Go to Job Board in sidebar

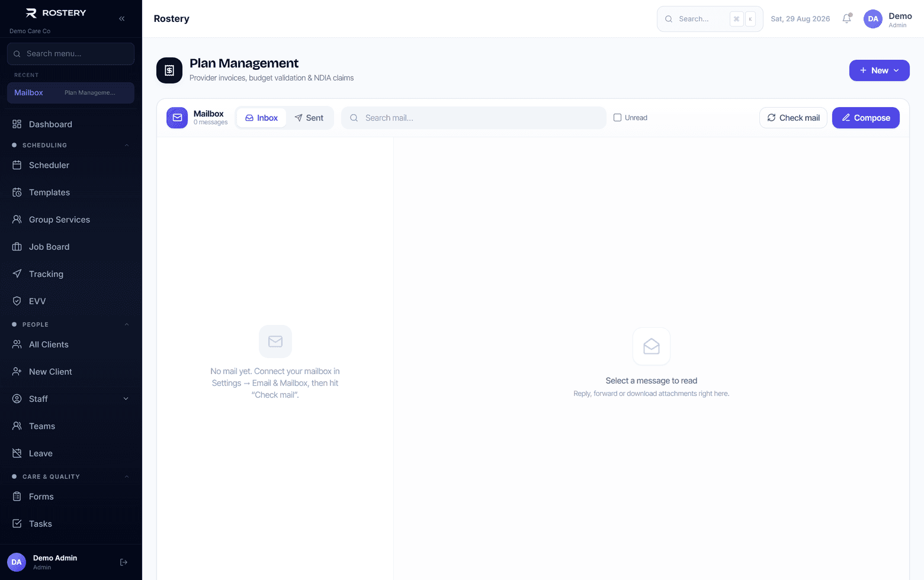click(x=71, y=247)
